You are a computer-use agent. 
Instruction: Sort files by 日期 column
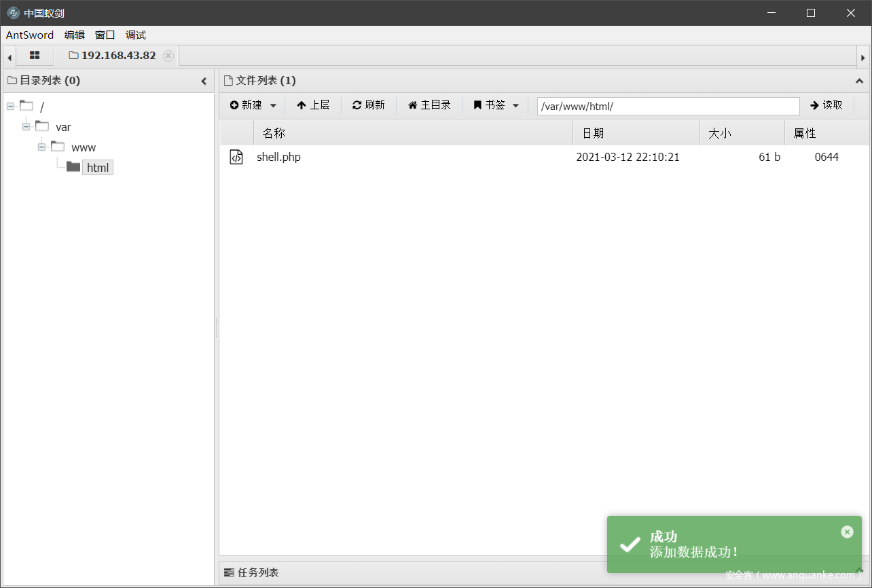(x=636, y=133)
